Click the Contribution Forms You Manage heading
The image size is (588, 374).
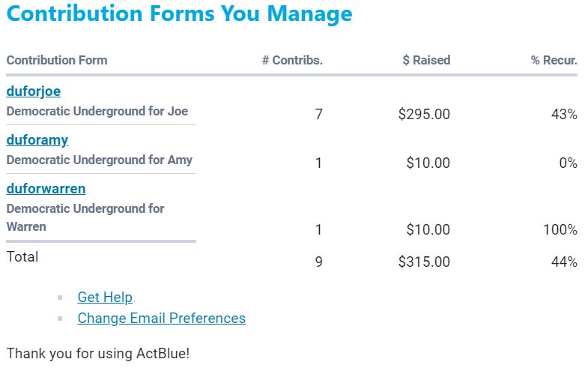click(179, 14)
